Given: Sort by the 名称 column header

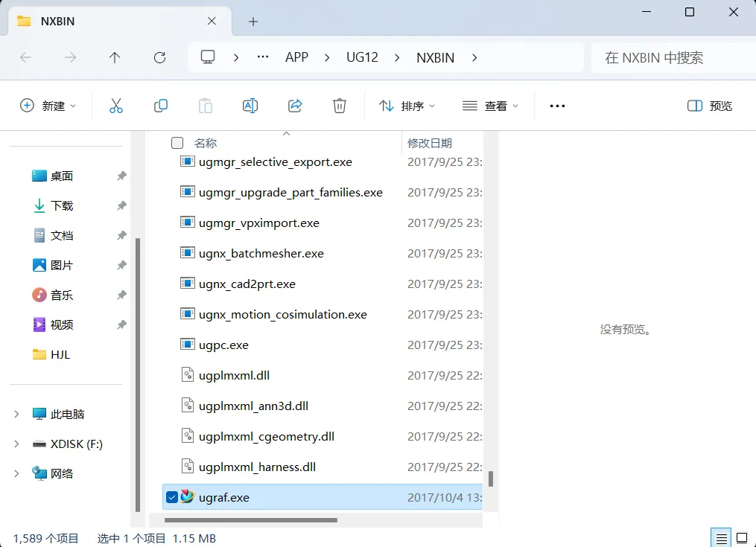Looking at the screenshot, I should click(206, 143).
